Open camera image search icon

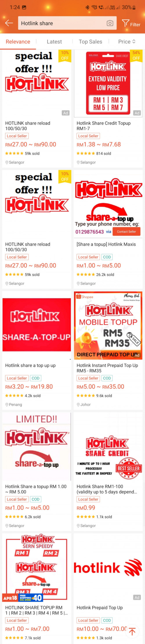pos(110,23)
